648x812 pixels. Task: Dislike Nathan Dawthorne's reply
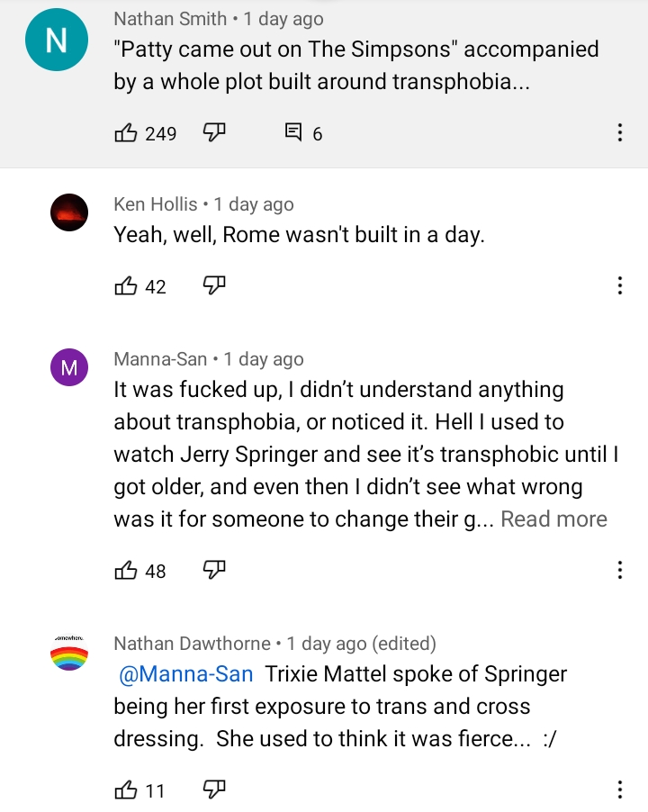coord(213,790)
